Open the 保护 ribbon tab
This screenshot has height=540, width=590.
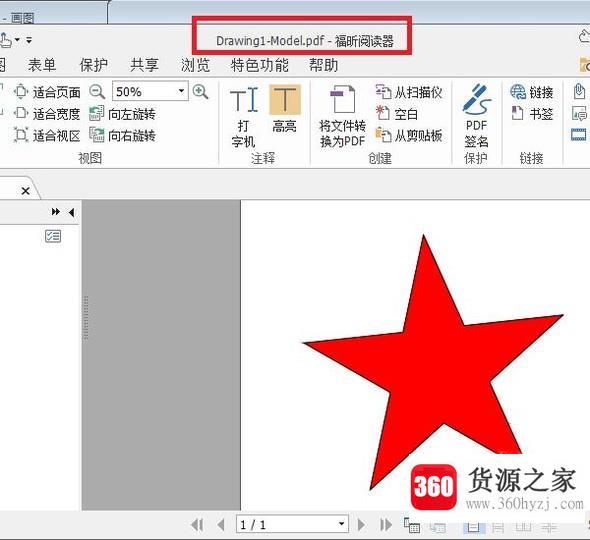click(x=94, y=65)
